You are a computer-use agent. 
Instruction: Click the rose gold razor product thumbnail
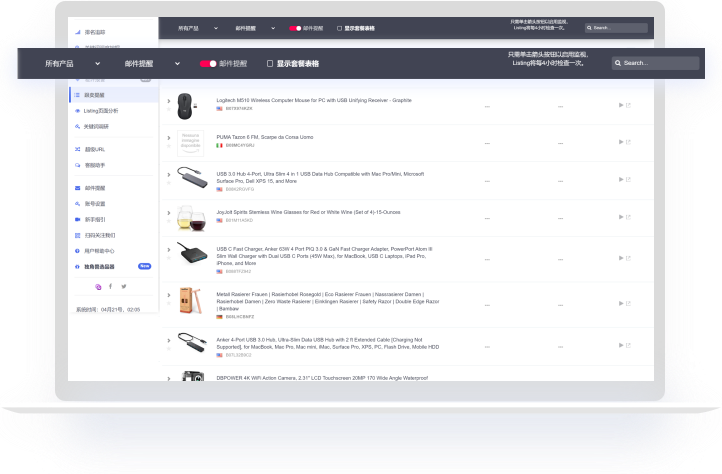tap(192, 300)
